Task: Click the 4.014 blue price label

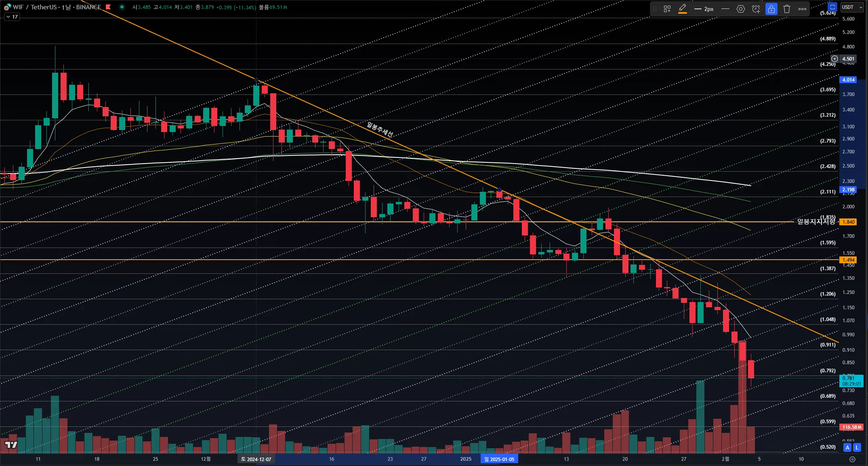Action: (848, 80)
